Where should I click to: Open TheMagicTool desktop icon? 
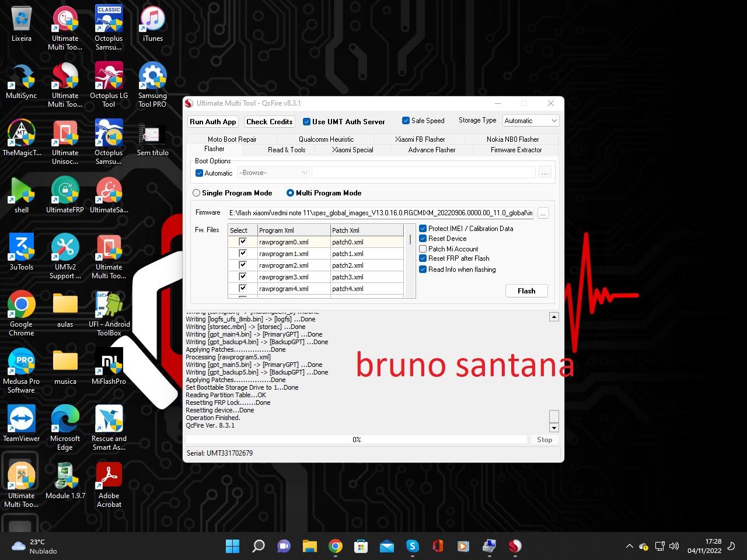[22, 138]
